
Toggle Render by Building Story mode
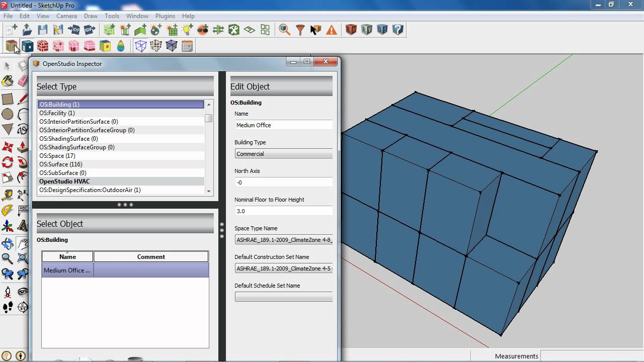(90, 46)
